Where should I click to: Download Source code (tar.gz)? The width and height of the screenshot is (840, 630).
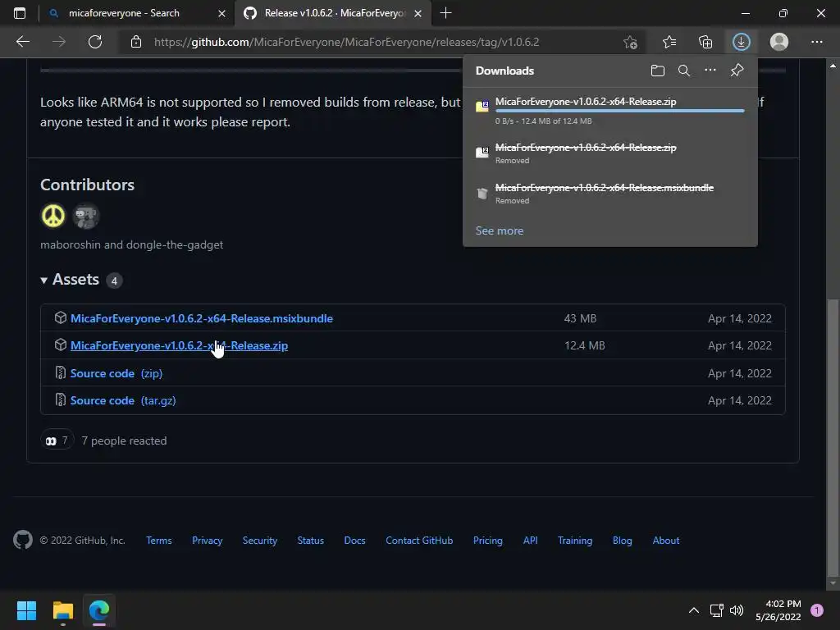point(123,400)
